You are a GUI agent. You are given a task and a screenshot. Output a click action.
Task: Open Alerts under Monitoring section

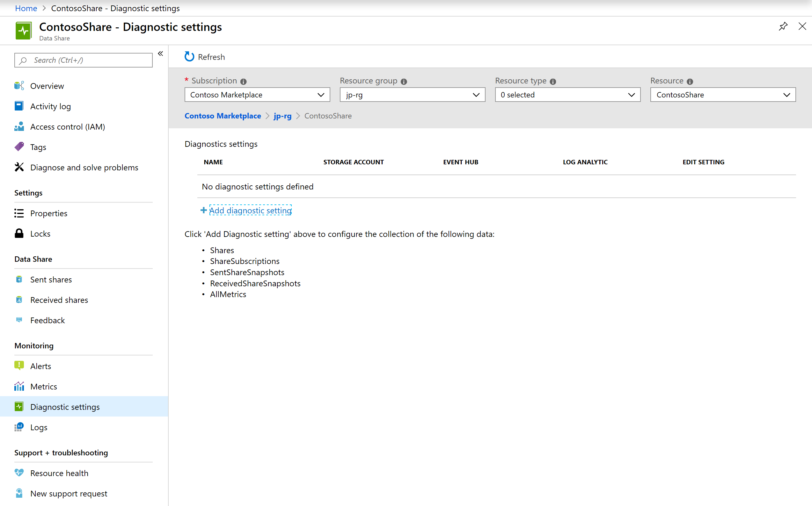(x=40, y=366)
